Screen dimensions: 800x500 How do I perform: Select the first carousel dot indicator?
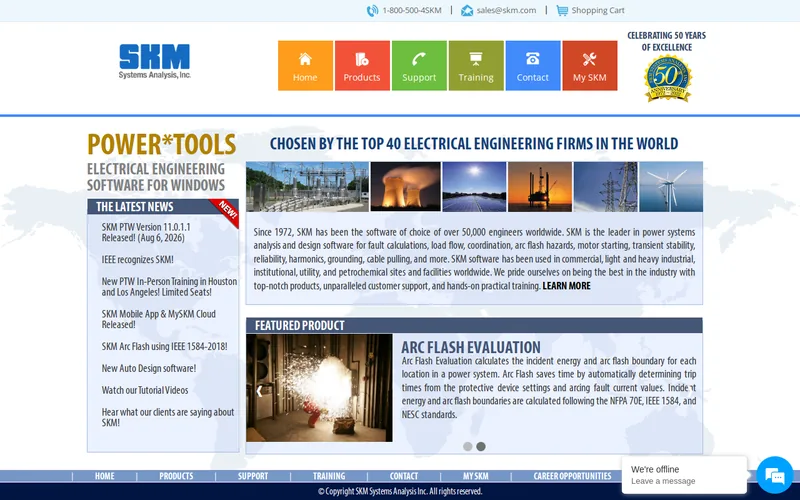[x=467, y=446]
